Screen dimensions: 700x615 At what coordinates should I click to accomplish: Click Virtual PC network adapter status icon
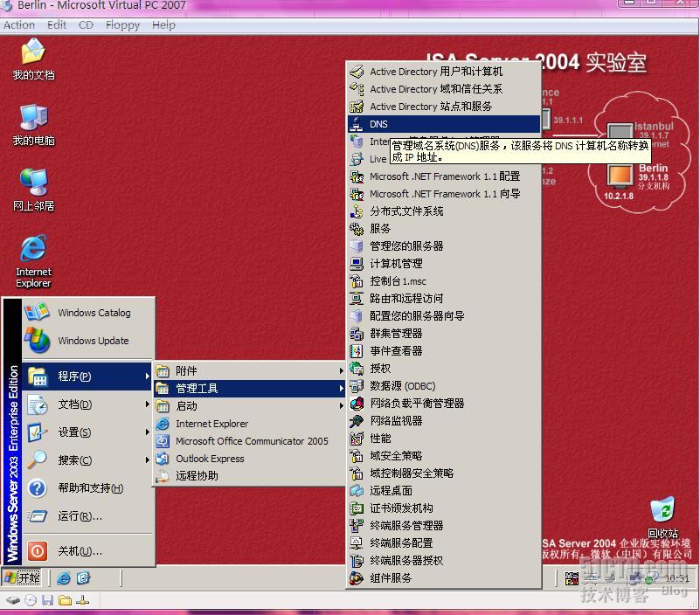click(x=83, y=600)
